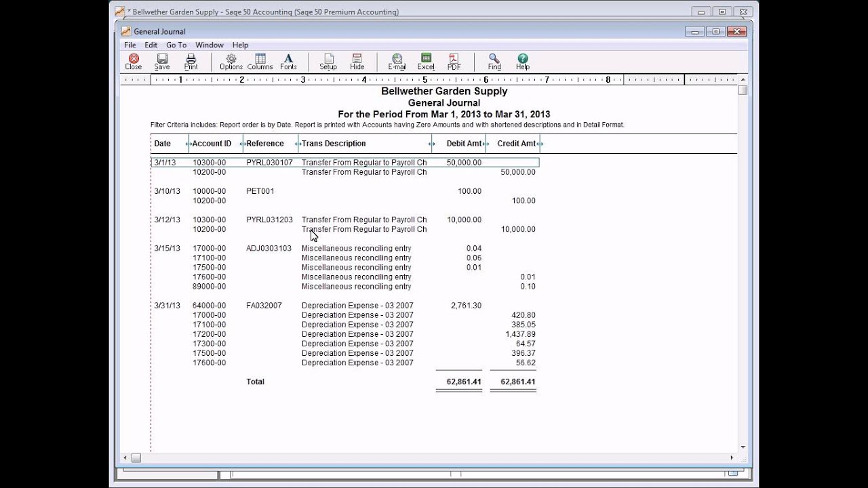
Task: Click account 89000-00
Action: (x=210, y=287)
